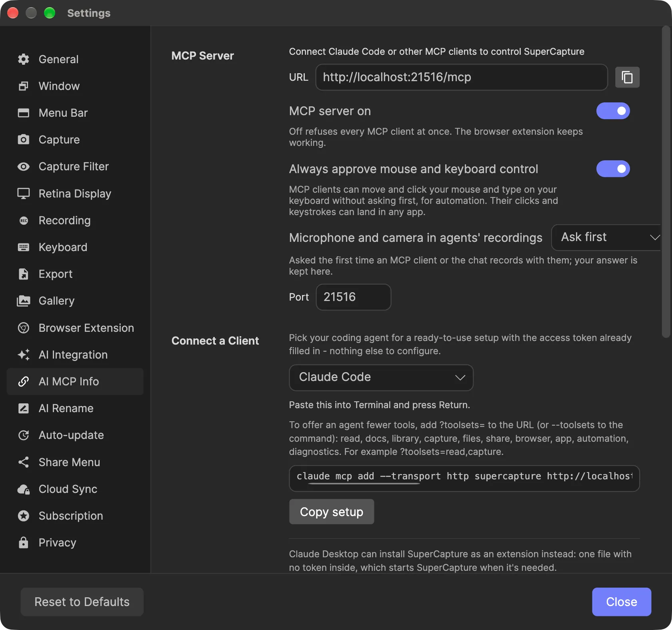
Task: Click the Cloud Sync cloud icon
Action: [x=24, y=489]
